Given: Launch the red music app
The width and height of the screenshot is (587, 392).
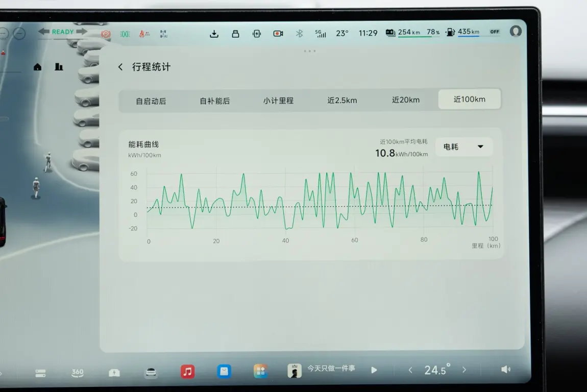Looking at the screenshot, I should [187, 371].
